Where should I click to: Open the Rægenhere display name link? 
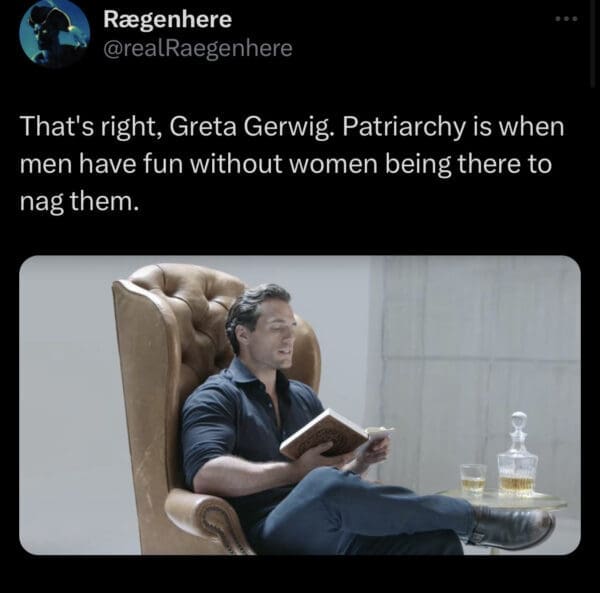click(x=168, y=20)
